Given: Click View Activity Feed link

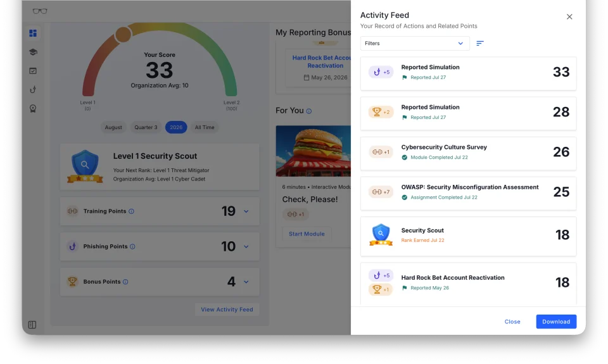Looking at the screenshot, I should pos(227,310).
